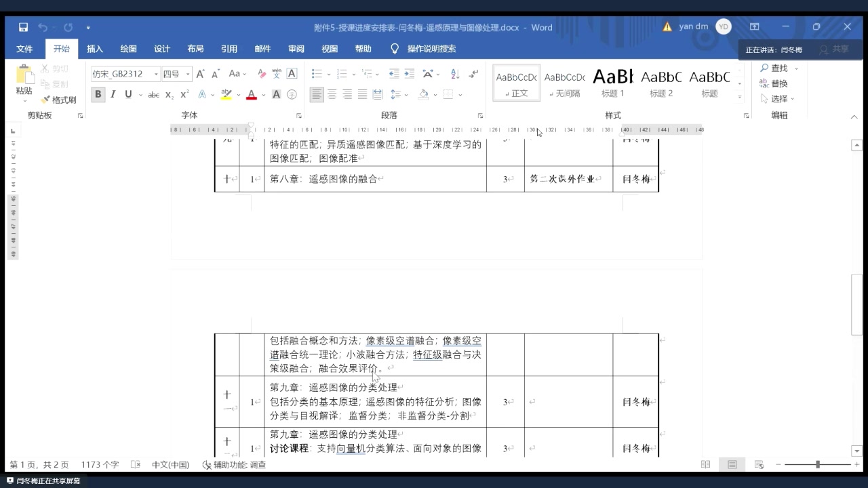Save the document with the floppy disk icon
This screenshot has height=488, width=868.
click(23, 27)
